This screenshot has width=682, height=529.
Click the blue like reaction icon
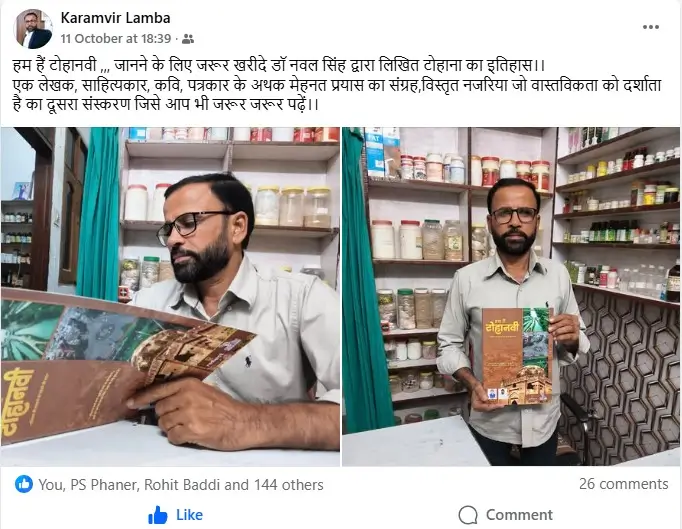pyautogui.click(x=23, y=484)
